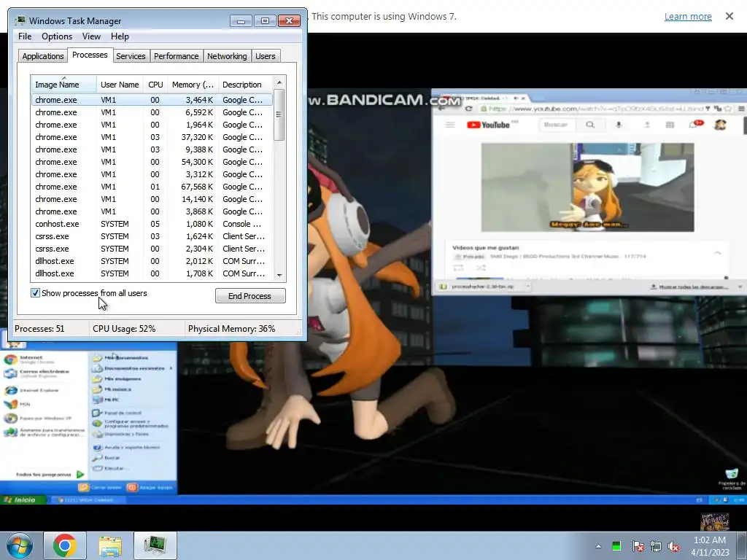Select dllhost.exe row using 2,012 K

(x=152, y=261)
